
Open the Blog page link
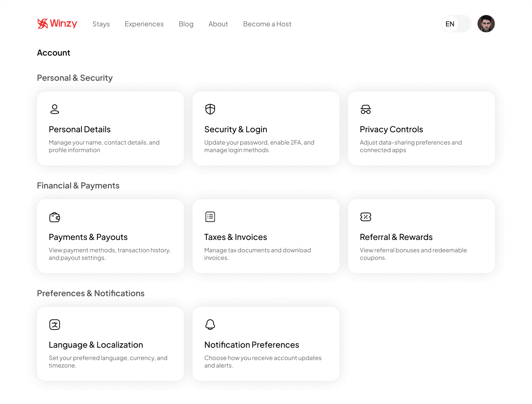click(186, 24)
